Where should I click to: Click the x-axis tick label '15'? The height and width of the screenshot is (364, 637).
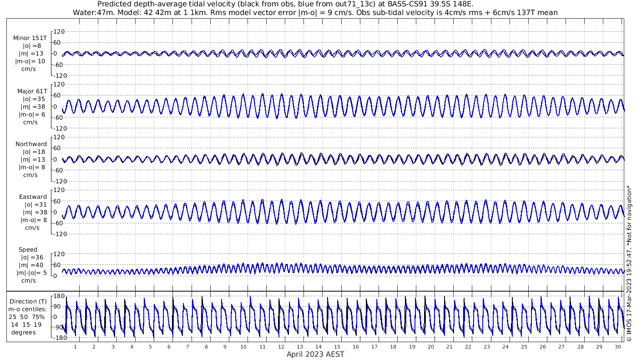click(337, 347)
